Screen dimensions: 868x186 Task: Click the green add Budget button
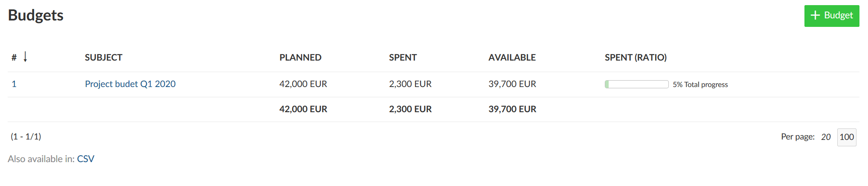831,16
